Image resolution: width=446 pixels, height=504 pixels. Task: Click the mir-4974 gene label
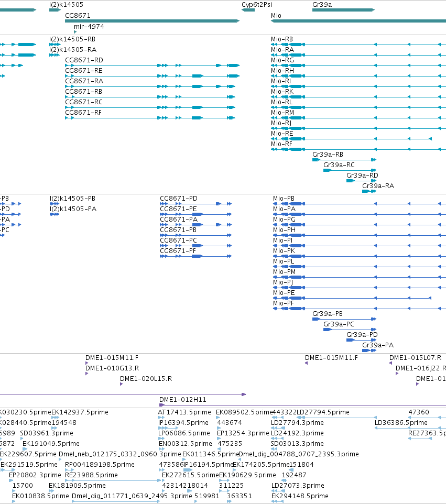89,27
